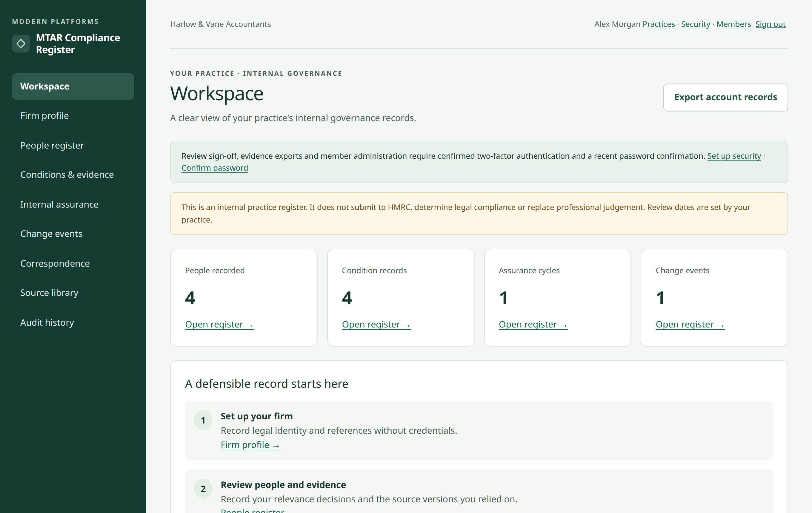Click the 'A defensible record starts here' heading
This screenshot has width=812, height=513.
pyautogui.click(x=266, y=384)
